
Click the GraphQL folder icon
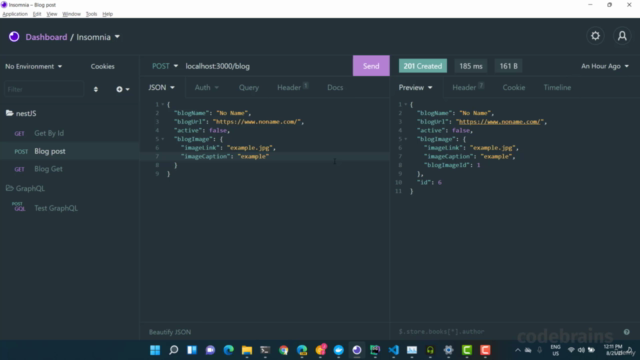click(9, 188)
